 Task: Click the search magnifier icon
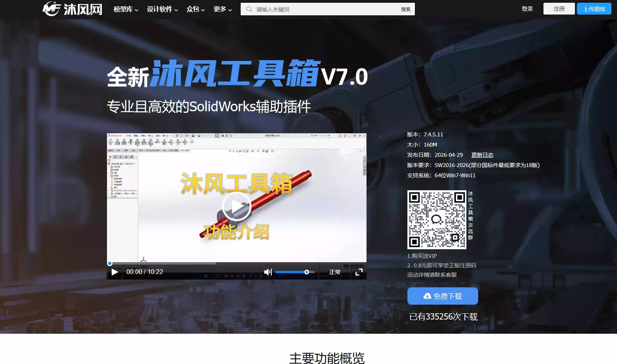(249, 9)
